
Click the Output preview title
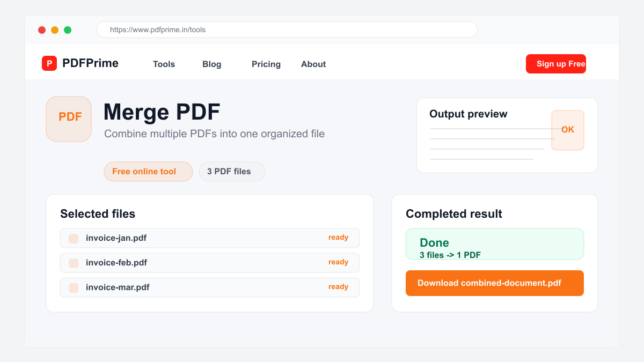pos(469,114)
